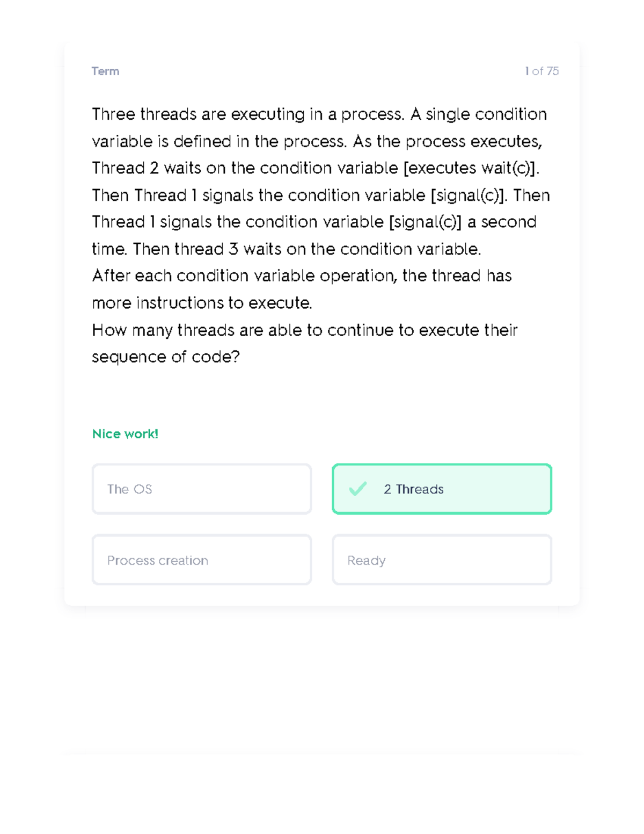The height and width of the screenshot is (834, 644).
Task: Click inside the Ready answer box
Action: click(x=441, y=560)
